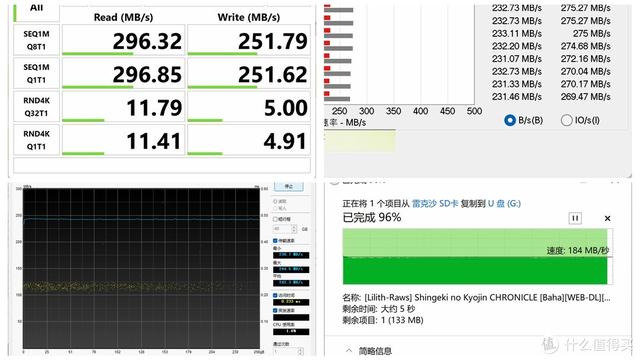Click the 500 axis label in ATTO chart
Screen dimensions: 640x360
pyautogui.click(x=474, y=111)
